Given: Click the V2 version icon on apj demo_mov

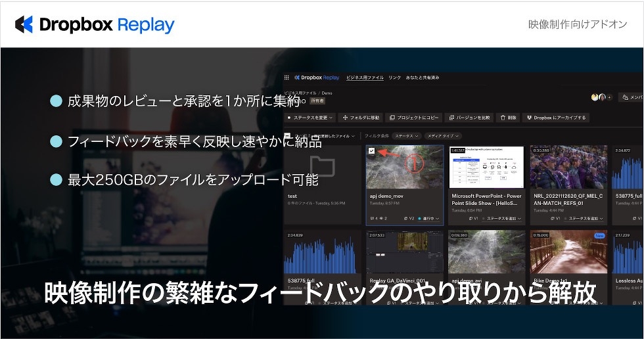Looking at the screenshot, I should (409, 218).
